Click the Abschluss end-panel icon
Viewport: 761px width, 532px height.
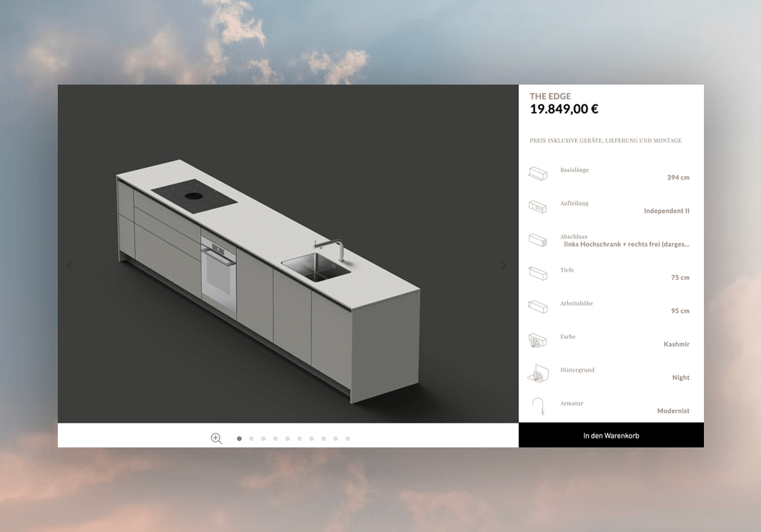click(538, 240)
